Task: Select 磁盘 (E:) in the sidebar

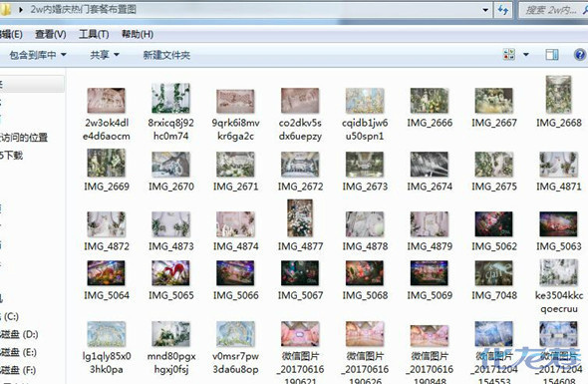Action: tap(18, 352)
